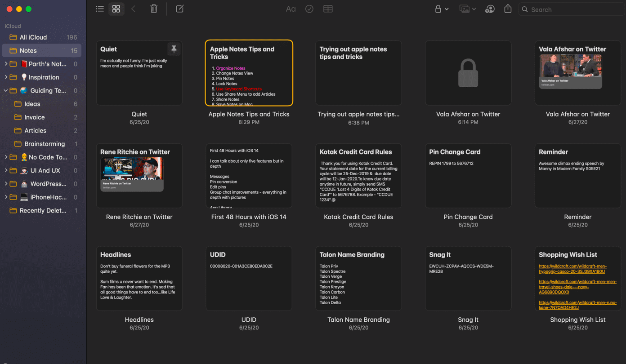Open First 48 Hours with iOS 14 note
The width and height of the screenshot is (626, 364).
249,176
